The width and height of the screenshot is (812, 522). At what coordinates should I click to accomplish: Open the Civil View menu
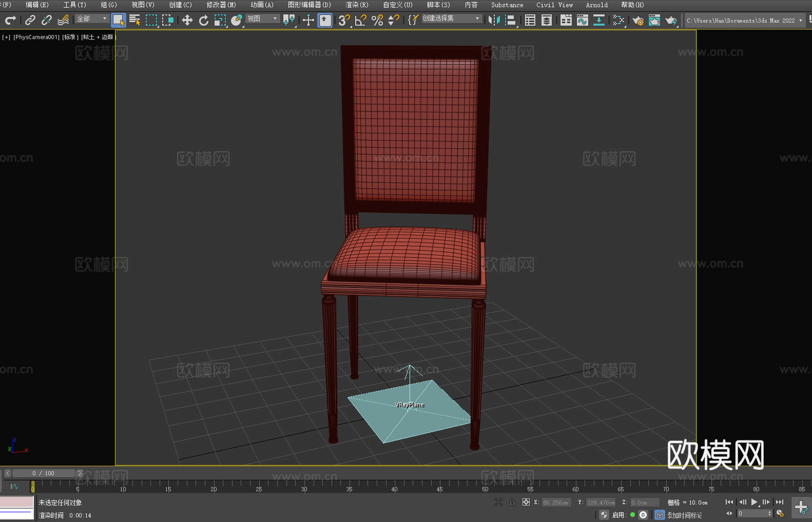(554, 5)
